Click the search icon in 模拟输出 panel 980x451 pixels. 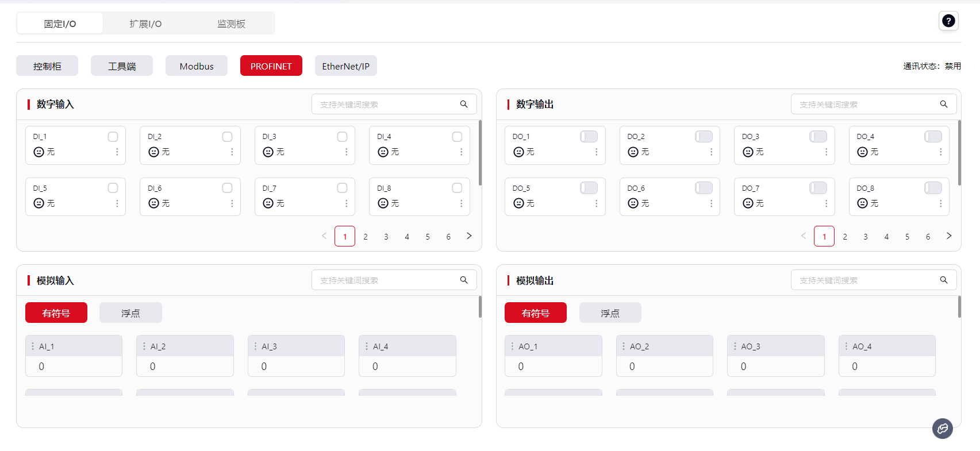[943, 280]
